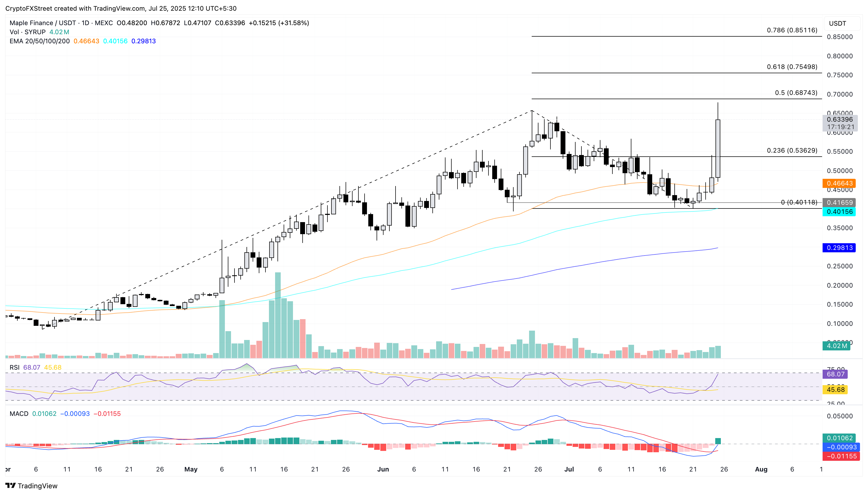Click the orange 0.46643 EMA price tag
The height and width of the screenshot is (495, 868).
[839, 183]
